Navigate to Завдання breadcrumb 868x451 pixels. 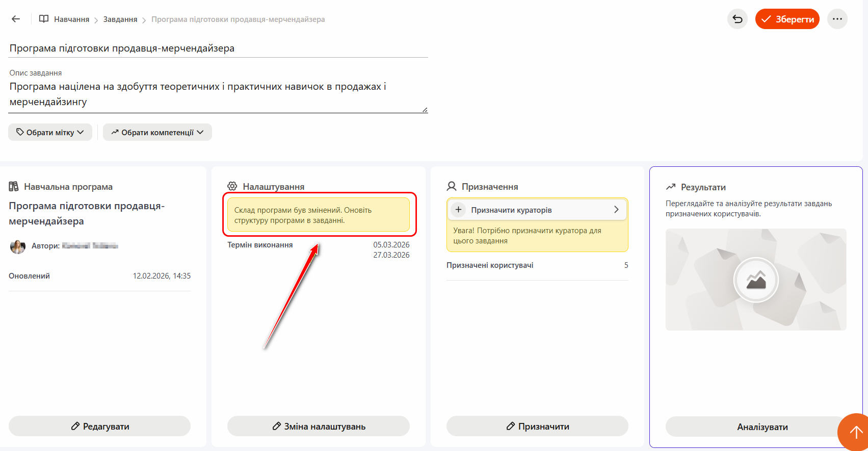(x=120, y=19)
